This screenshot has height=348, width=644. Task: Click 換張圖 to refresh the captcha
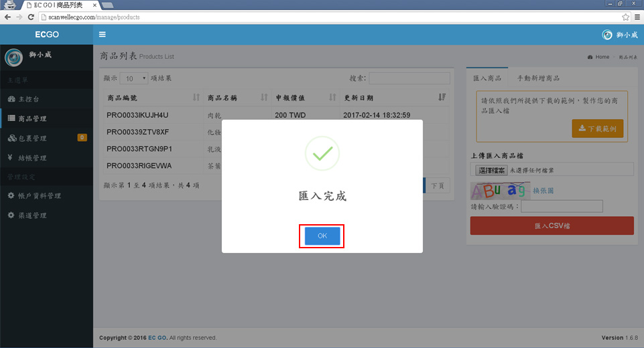[x=543, y=191]
